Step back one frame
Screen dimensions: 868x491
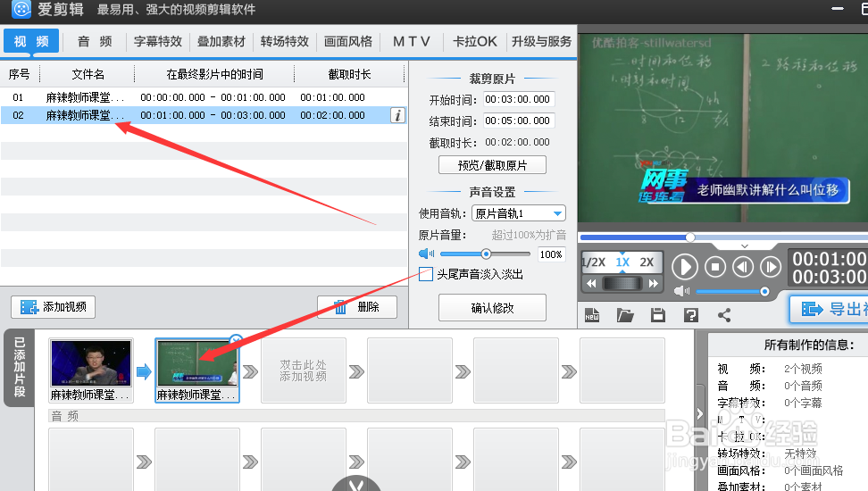point(743,267)
